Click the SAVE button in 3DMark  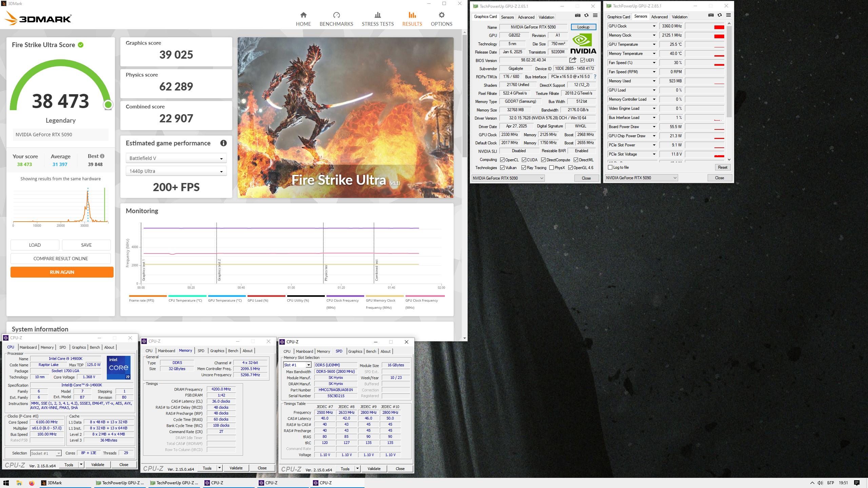click(x=86, y=245)
